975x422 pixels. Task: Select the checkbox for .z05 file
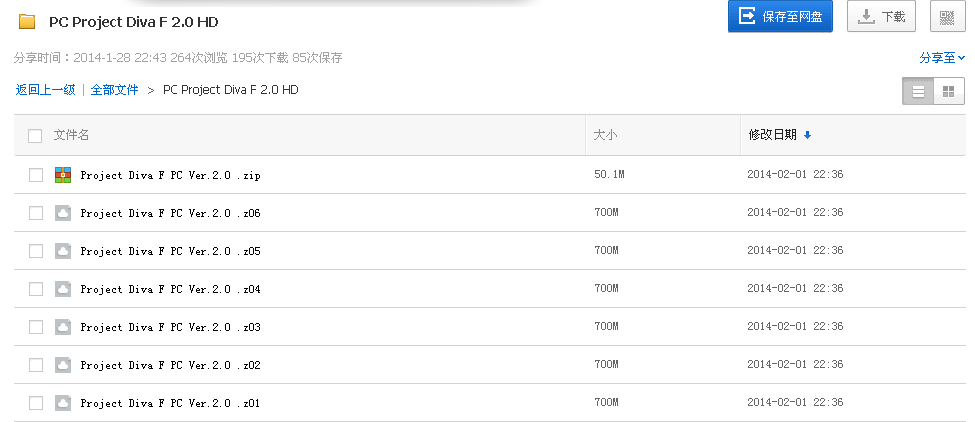pyautogui.click(x=36, y=251)
